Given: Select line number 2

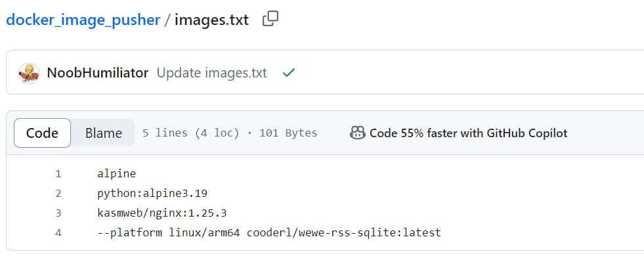Looking at the screenshot, I should (x=58, y=194).
